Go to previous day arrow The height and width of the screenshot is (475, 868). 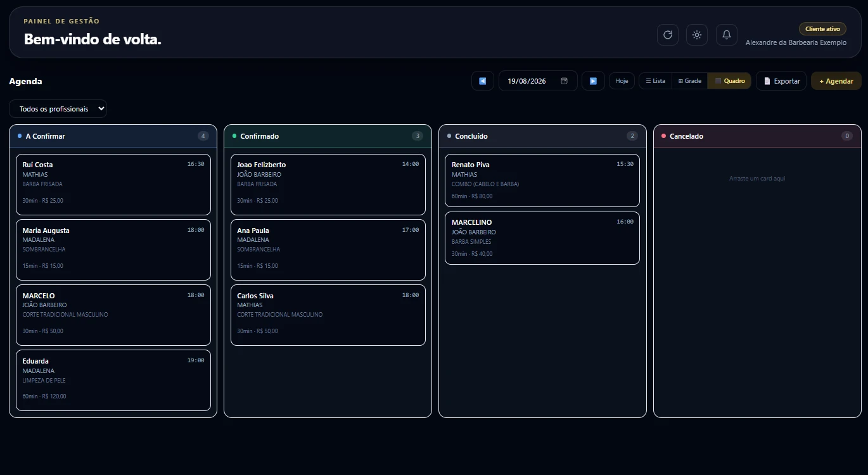[483, 81]
